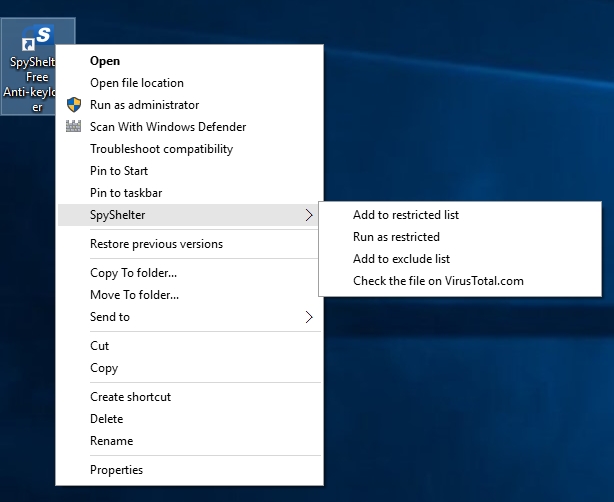Expand the Send to submenu arrow

point(309,317)
